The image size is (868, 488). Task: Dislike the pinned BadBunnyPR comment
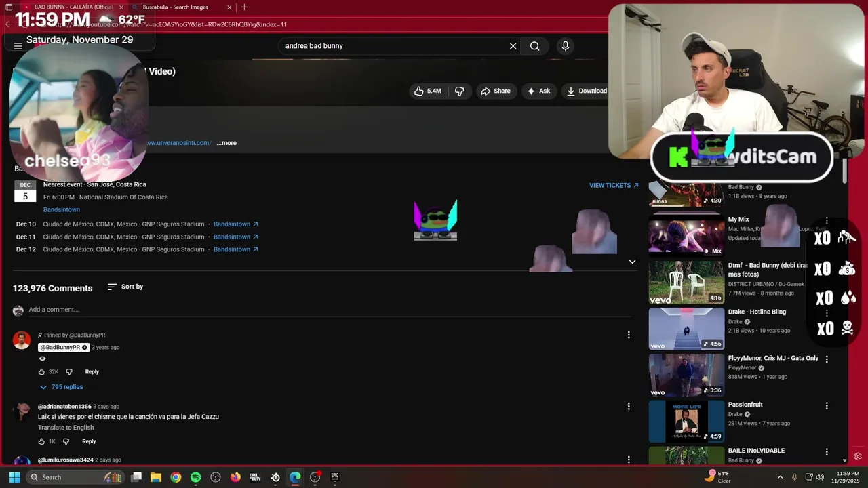[x=69, y=372]
